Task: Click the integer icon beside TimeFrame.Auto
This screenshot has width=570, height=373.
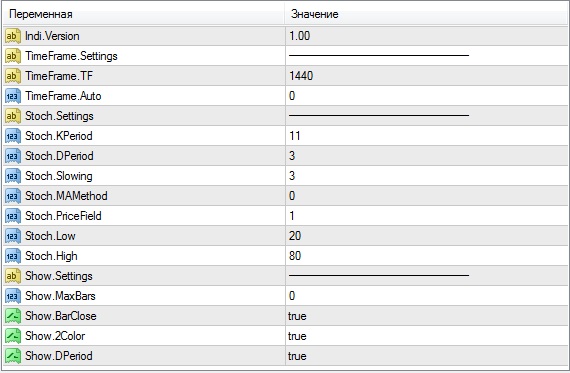Action: tap(13, 96)
